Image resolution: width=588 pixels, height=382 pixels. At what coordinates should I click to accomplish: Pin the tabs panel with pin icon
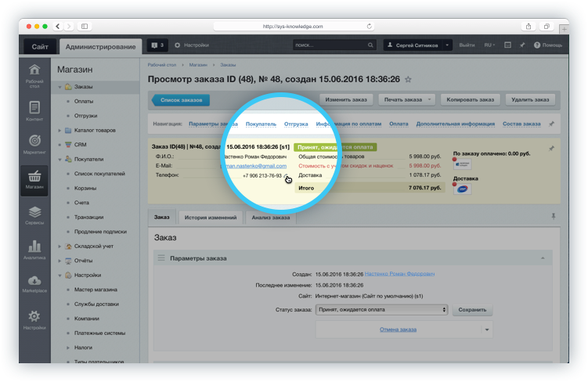(x=554, y=216)
